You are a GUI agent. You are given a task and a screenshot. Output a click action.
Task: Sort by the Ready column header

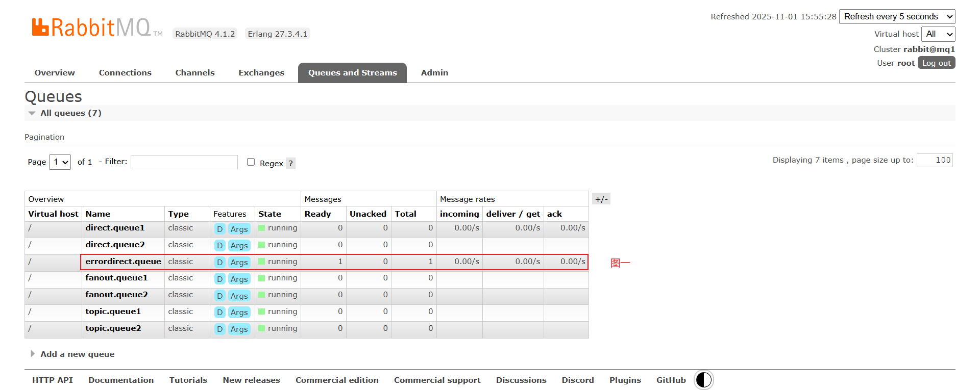[317, 214]
